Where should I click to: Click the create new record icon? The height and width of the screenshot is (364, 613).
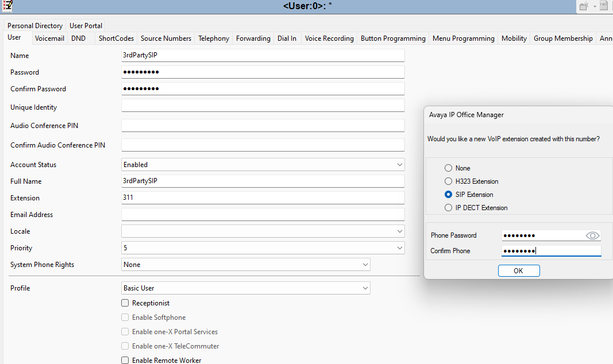pos(584,6)
